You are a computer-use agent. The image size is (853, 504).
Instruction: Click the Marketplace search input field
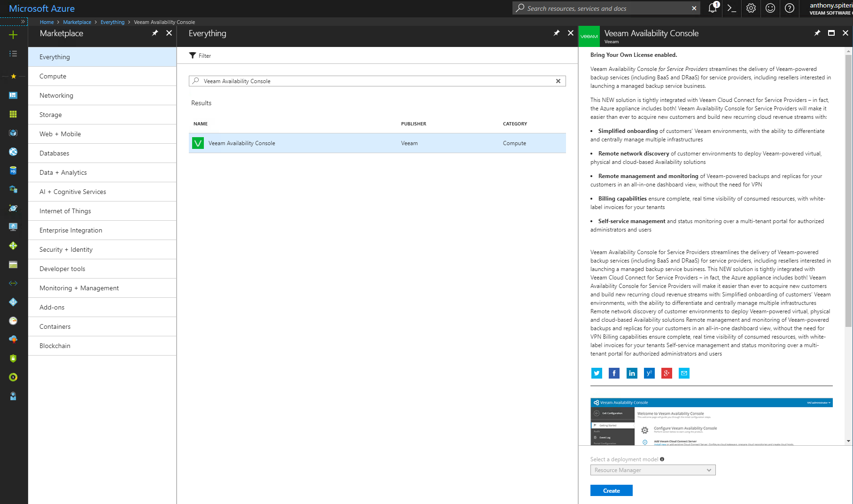point(377,81)
